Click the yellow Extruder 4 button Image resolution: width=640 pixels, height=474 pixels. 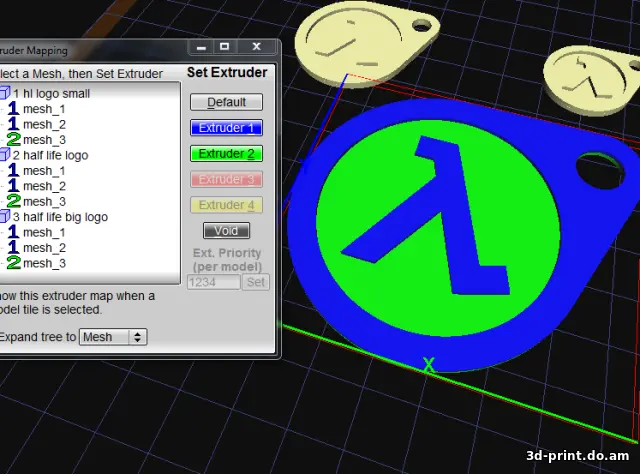point(226,205)
